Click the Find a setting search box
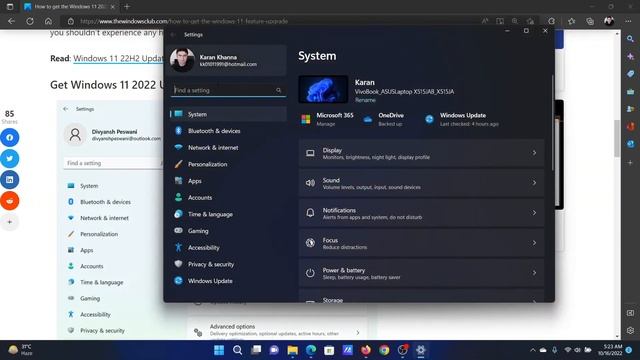The width and height of the screenshot is (640, 360). (x=228, y=90)
